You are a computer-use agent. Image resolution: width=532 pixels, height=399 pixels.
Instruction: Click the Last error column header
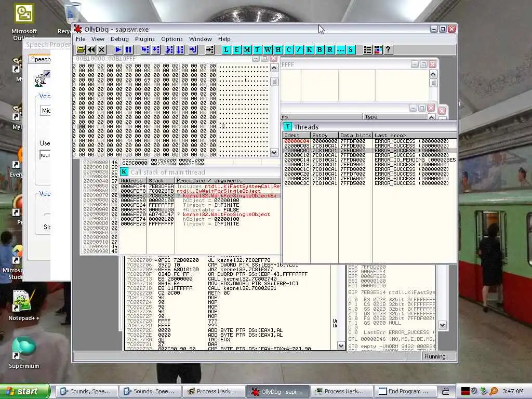415,136
